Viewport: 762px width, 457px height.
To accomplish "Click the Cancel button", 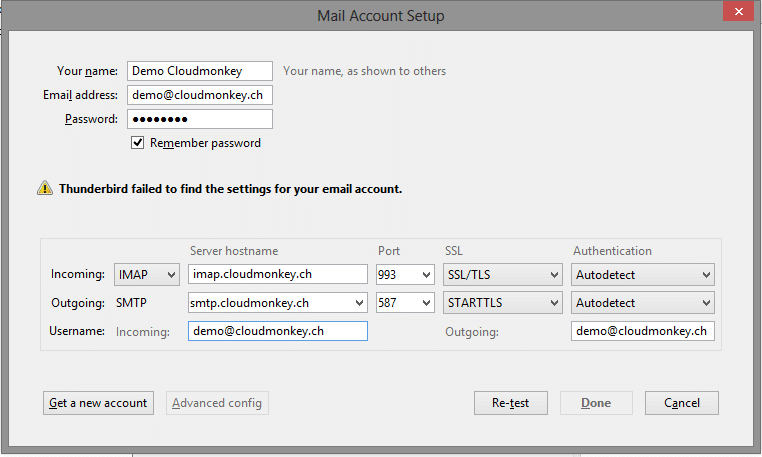I will [682, 403].
